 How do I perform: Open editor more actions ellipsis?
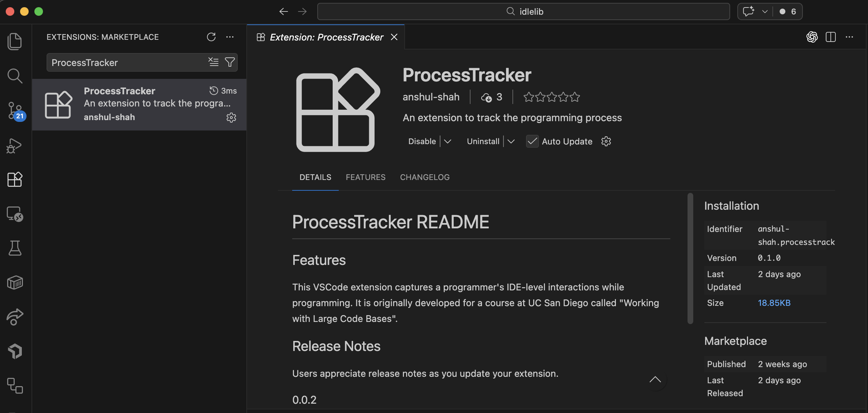tap(849, 37)
